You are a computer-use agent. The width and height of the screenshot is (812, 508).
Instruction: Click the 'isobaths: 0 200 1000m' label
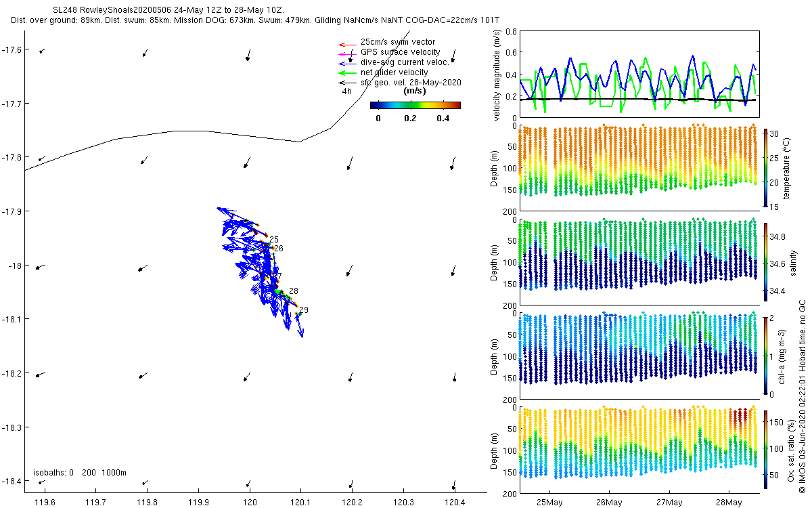click(80, 473)
